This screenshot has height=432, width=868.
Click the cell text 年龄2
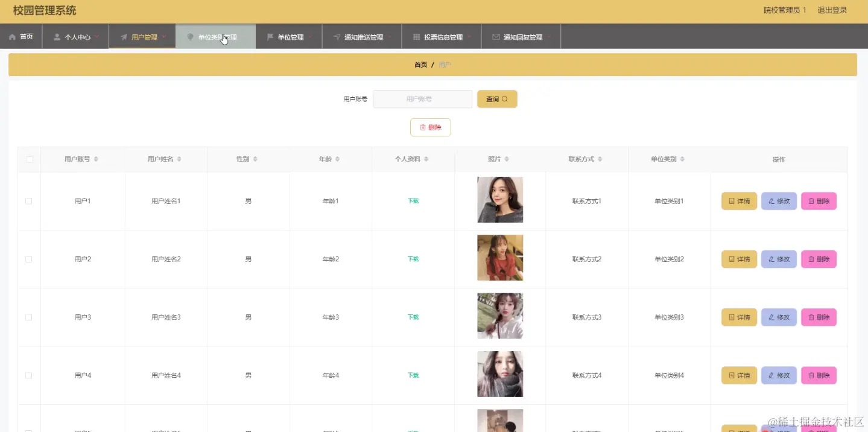331,259
